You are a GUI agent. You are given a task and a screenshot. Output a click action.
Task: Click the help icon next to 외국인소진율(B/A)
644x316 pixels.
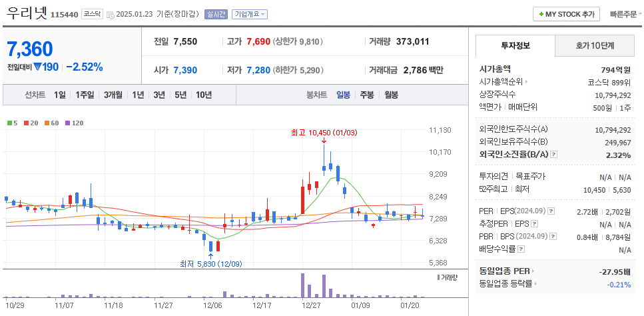pos(554,155)
